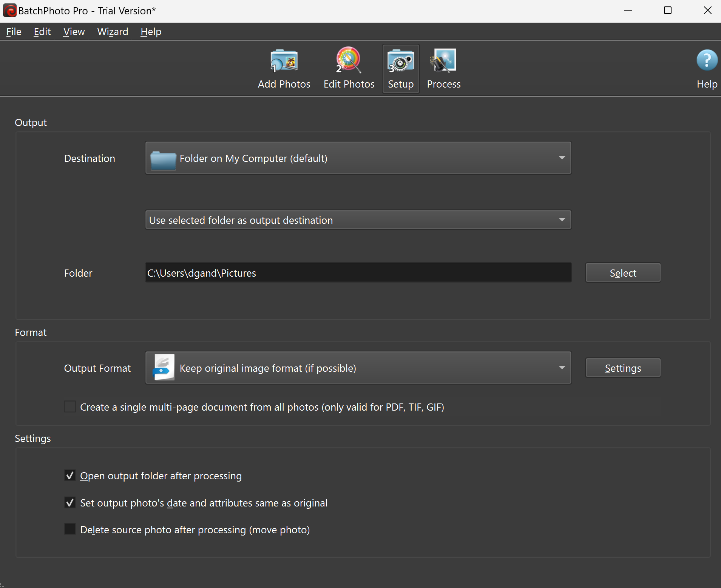Click the BatchPhoto Pro title bar logo
This screenshot has width=721, height=588.
(9, 11)
